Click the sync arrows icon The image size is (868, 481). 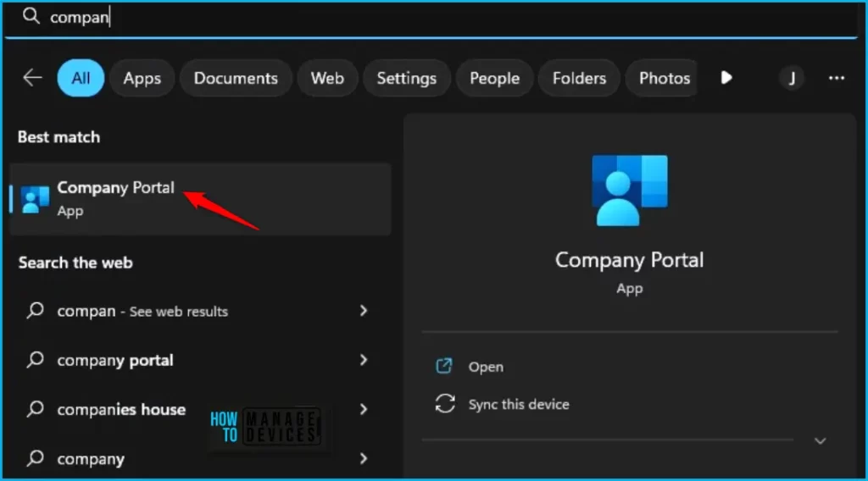pyautogui.click(x=445, y=404)
